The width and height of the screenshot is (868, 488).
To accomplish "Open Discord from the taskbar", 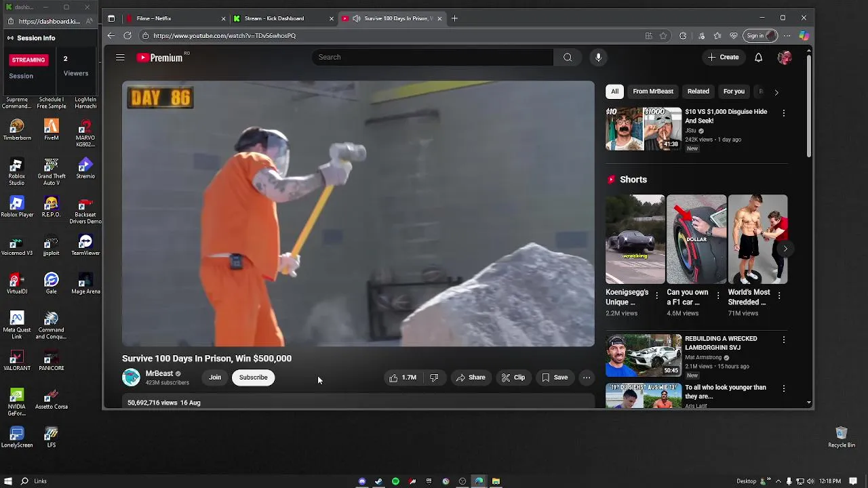I will coord(362,481).
